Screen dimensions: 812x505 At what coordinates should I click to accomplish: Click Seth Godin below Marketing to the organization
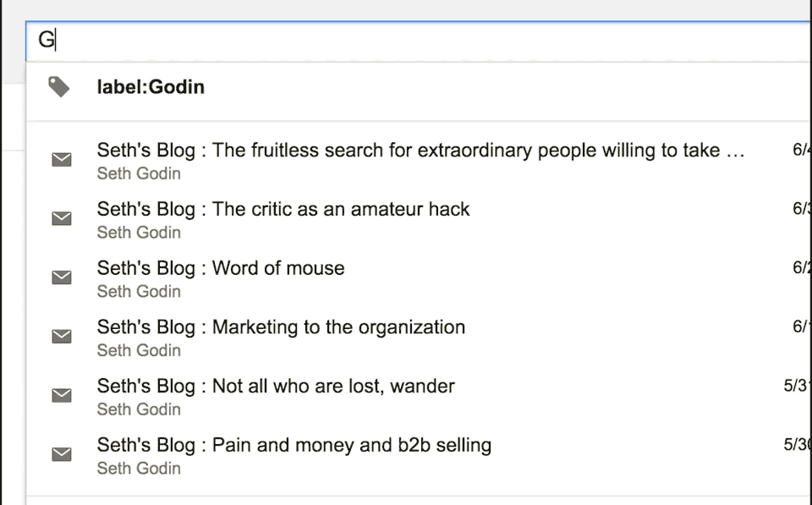coord(139,350)
